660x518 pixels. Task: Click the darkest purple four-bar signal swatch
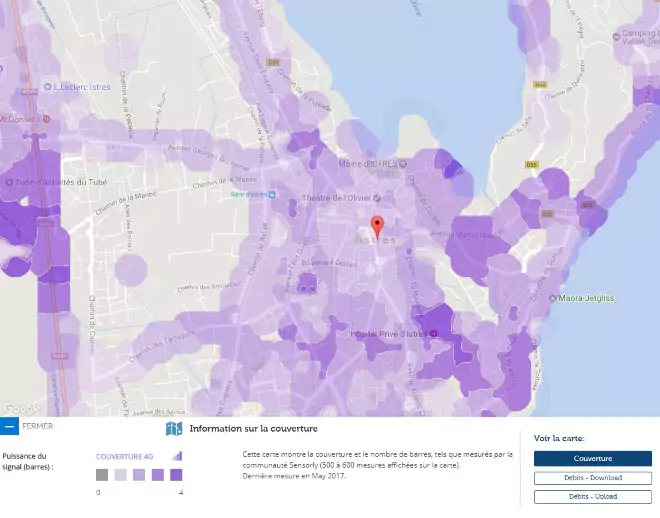[x=176, y=475]
